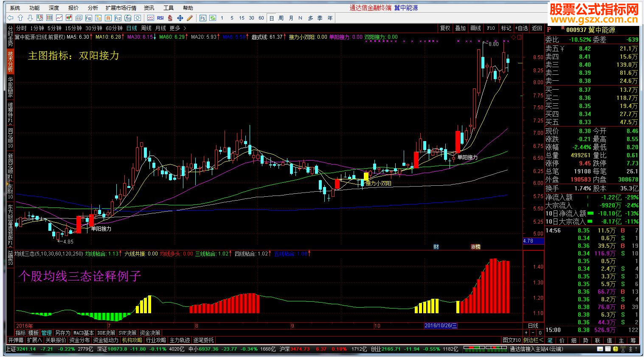Click the RSI indicator icon
644x357 pixels.
tap(160, 18)
